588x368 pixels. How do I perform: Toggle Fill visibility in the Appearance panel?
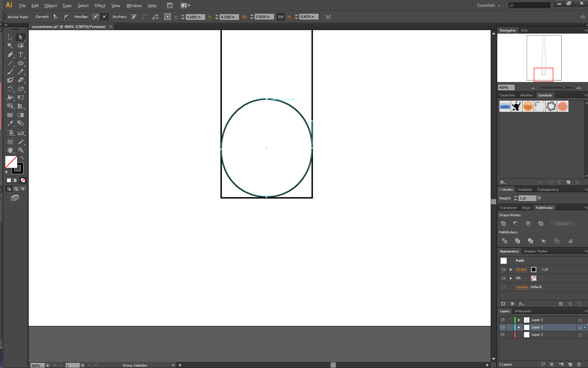pyautogui.click(x=503, y=278)
